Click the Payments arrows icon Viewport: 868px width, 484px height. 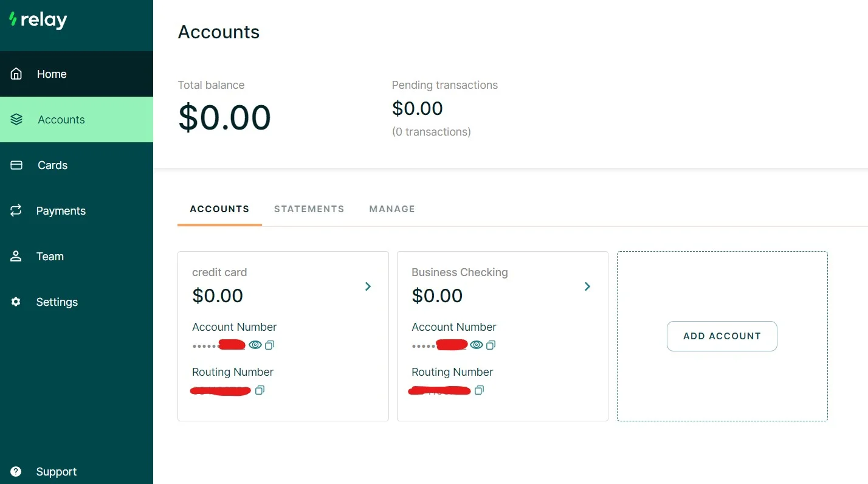pyautogui.click(x=16, y=210)
